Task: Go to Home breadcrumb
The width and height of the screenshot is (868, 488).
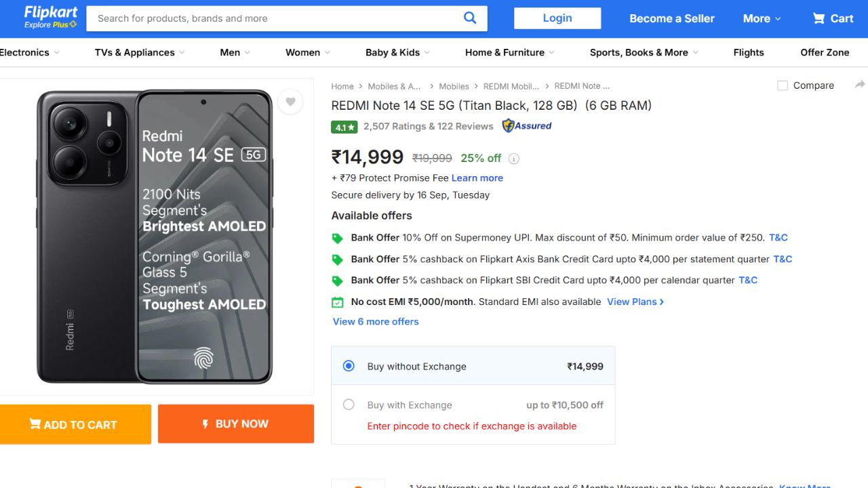Action: coord(342,86)
